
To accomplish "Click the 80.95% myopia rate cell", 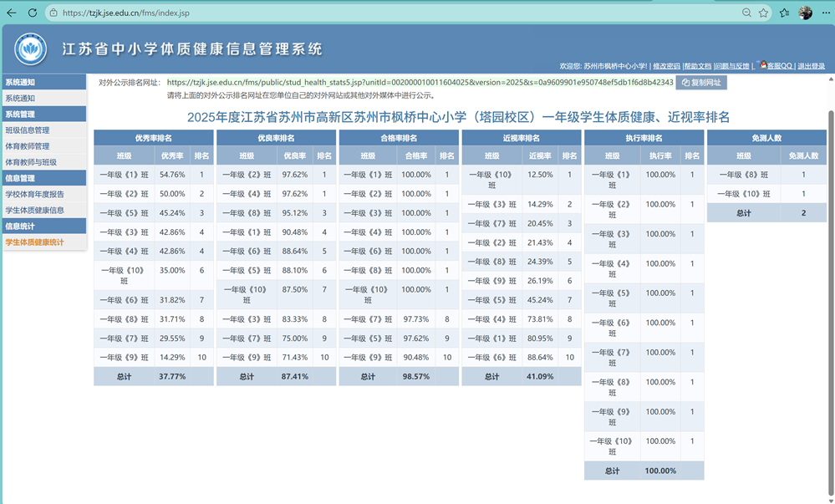I will (x=540, y=339).
